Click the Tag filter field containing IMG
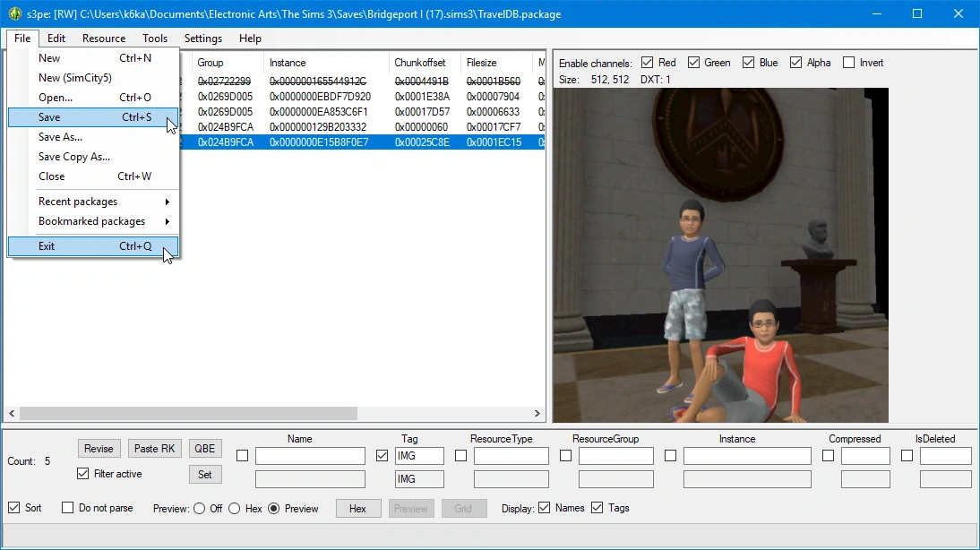 (x=419, y=456)
